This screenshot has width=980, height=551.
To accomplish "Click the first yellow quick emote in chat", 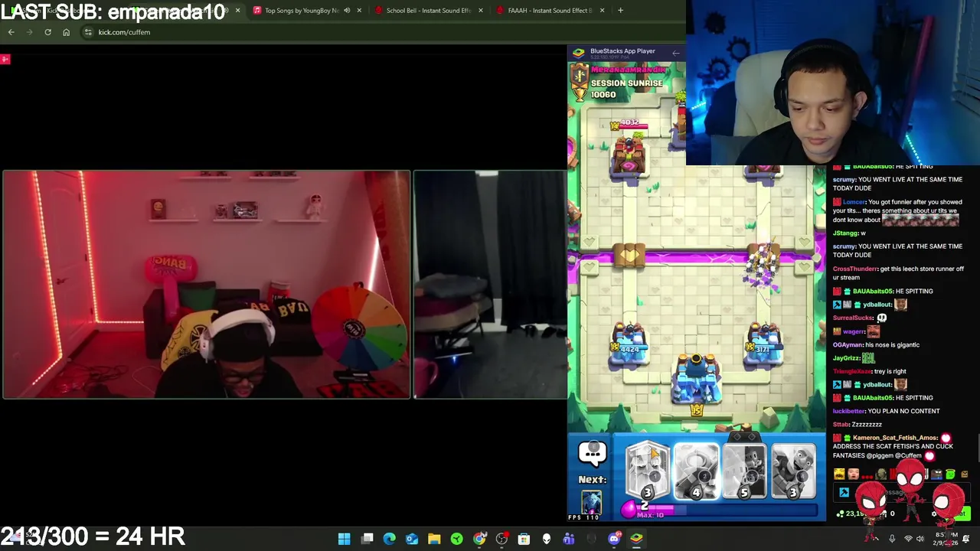I will pyautogui.click(x=839, y=474).
